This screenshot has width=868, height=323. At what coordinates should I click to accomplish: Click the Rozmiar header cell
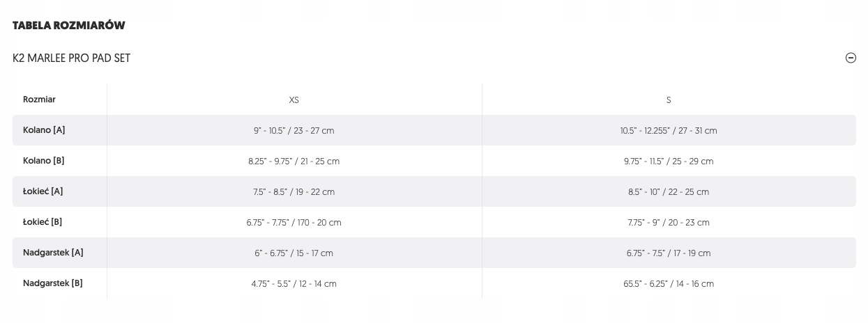pos(39,100)
